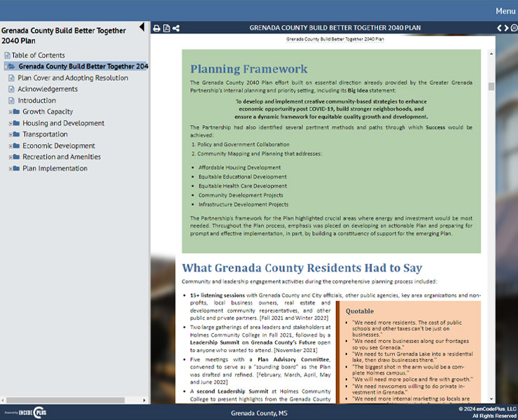Select Grenada County Build Better Together folder
The image size is (518, 420).
tap(83, 66)
